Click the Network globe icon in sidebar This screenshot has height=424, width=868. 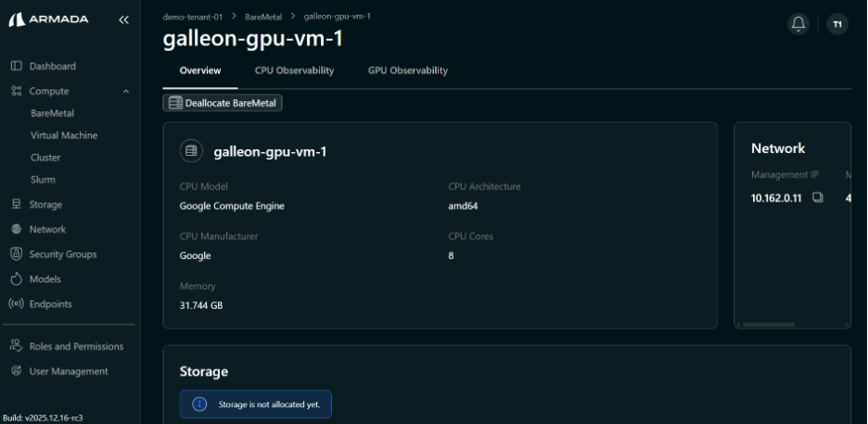16,229
